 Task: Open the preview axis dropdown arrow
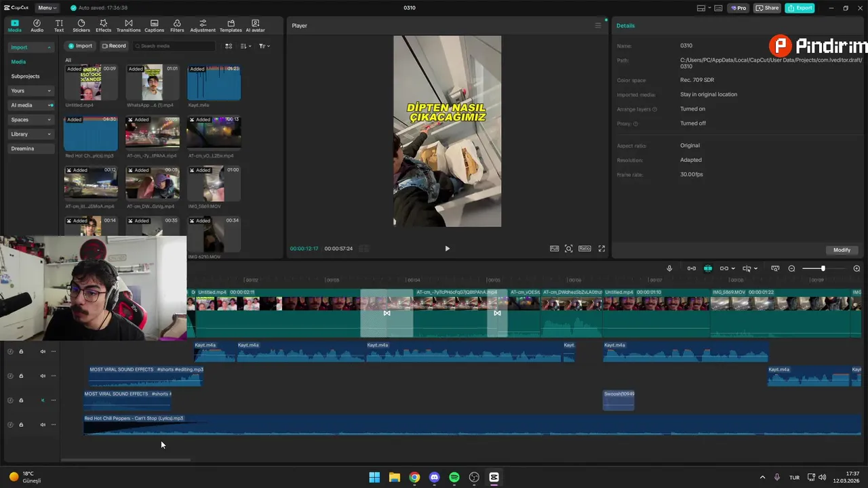(756, 268)
